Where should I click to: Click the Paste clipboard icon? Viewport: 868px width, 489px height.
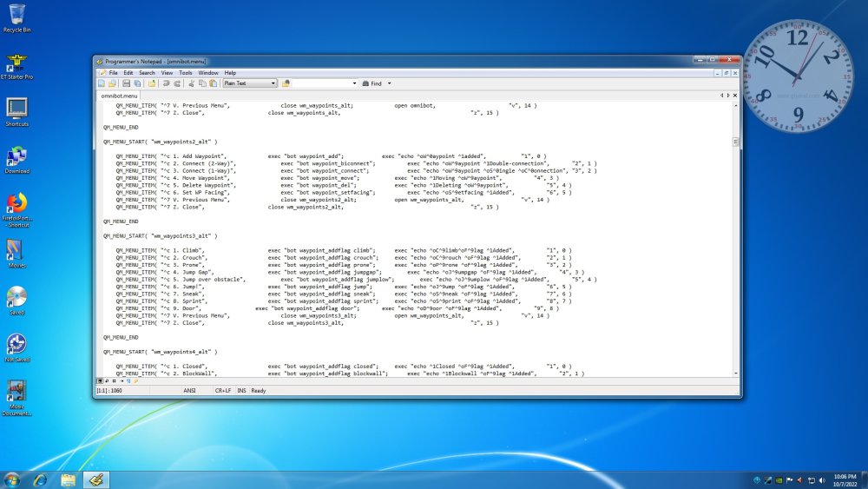[214, 83]
